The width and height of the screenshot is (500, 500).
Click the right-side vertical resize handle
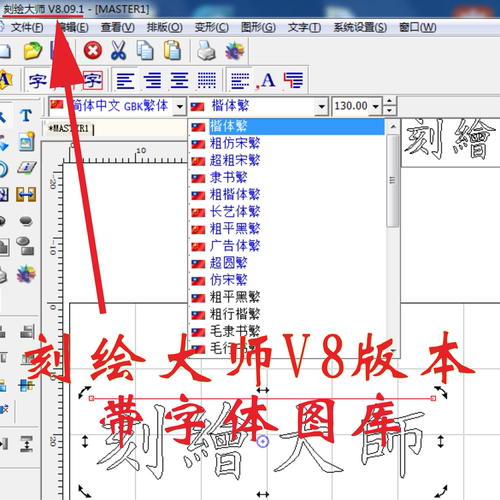(x=441, y=441)
